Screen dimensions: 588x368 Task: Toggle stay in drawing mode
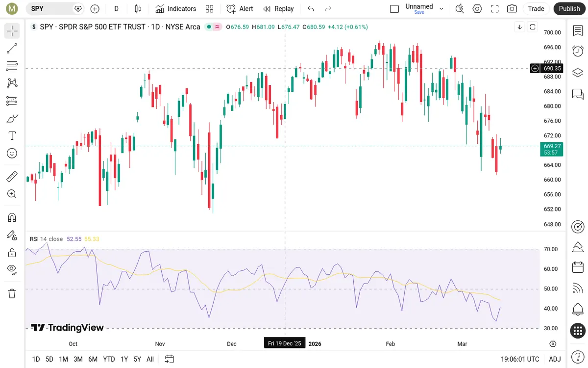pyautogui.click(x=12, y=235)
